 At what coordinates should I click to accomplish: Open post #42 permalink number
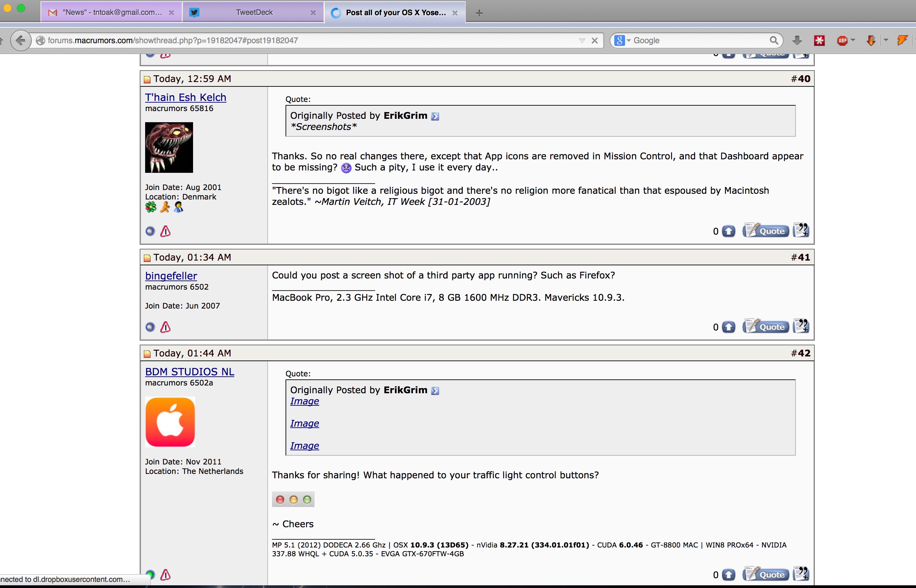[804, 353]
